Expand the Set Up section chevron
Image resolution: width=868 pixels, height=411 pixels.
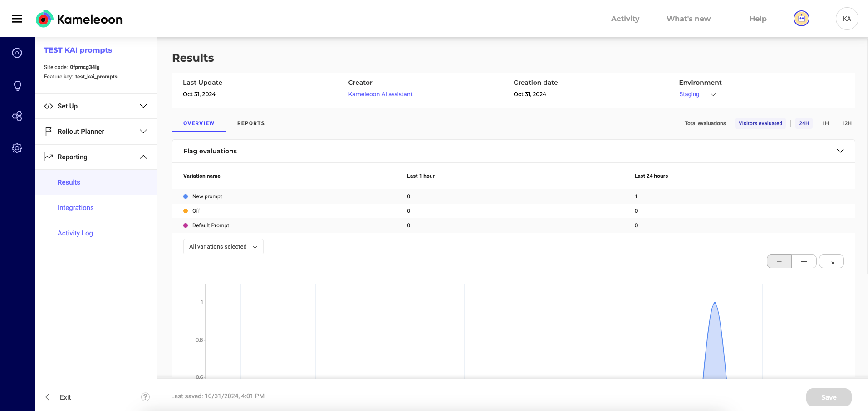[143, 106]
